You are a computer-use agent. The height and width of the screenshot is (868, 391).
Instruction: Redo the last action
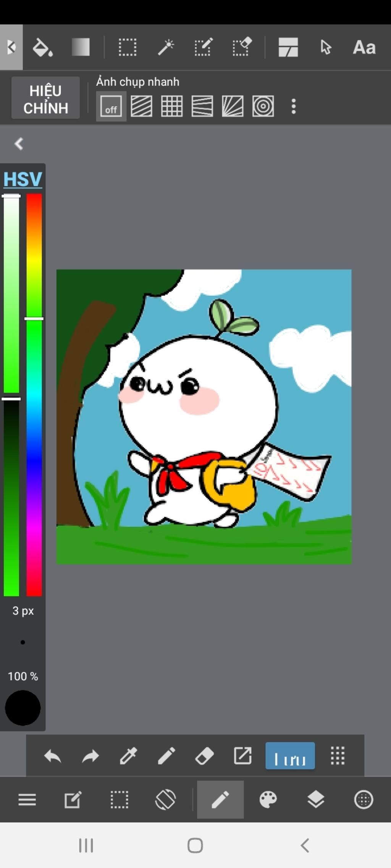[x=90, y=756]
